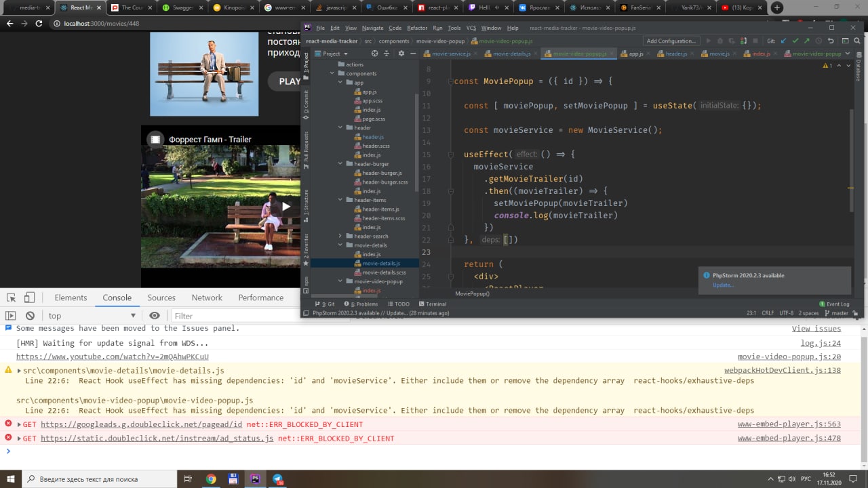Screen dimensions: 868x488
Task: Show Git history clock icon
Action: pos(819,41)
